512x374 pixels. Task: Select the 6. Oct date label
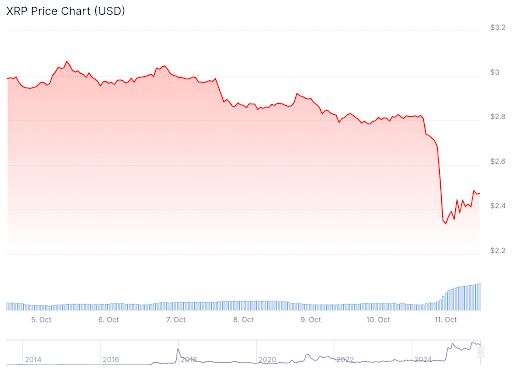[x=109, y=320]
